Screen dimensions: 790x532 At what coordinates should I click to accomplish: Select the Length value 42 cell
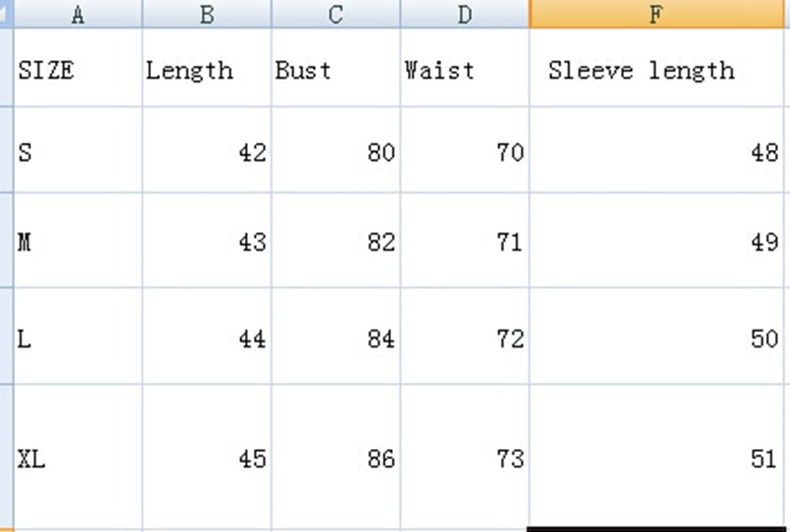point(206,151)
